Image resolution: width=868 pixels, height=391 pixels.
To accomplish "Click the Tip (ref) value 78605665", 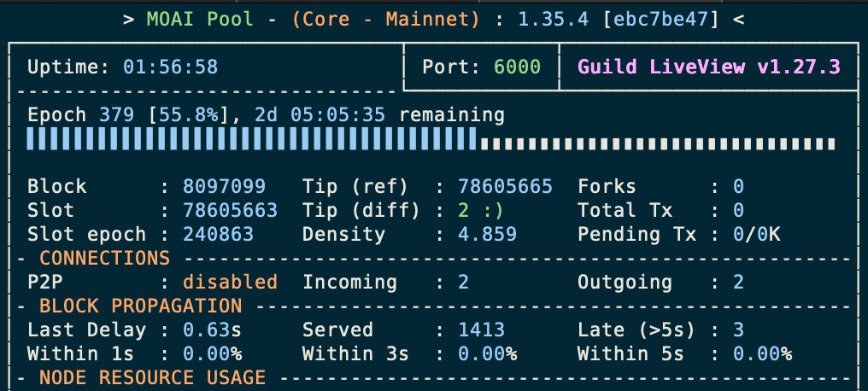I will (505, 186).
